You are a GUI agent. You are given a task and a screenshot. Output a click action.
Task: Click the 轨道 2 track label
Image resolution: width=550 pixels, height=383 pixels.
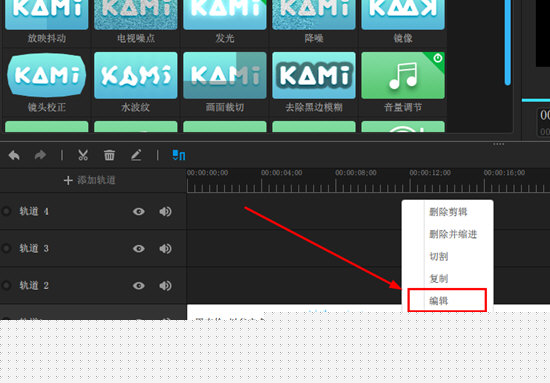point(34,286)
